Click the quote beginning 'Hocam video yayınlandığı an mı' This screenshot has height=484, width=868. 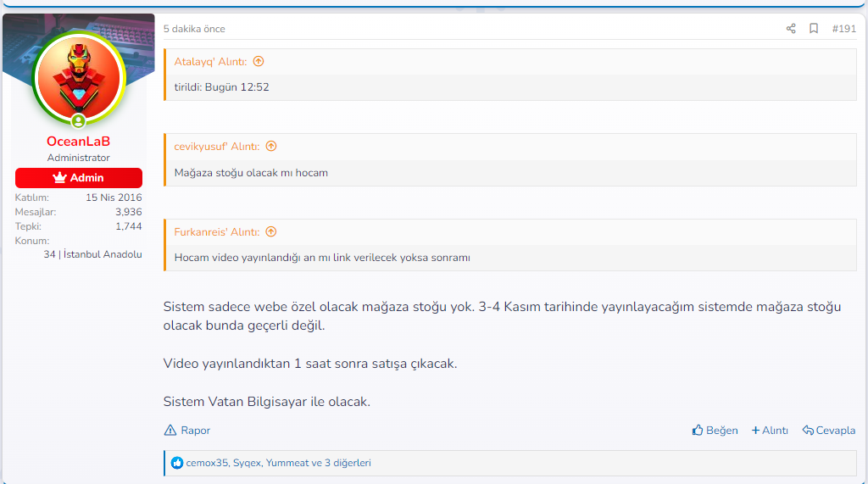(322, 258)
